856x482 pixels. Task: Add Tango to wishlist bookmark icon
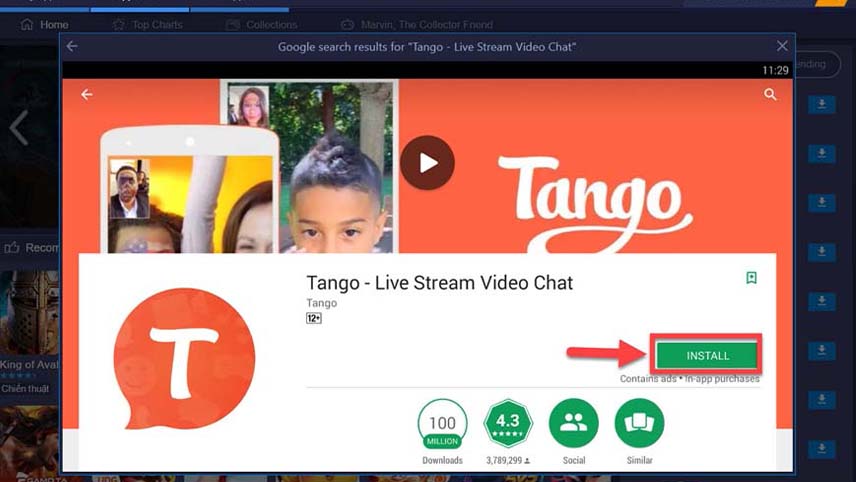coord(751,278)
